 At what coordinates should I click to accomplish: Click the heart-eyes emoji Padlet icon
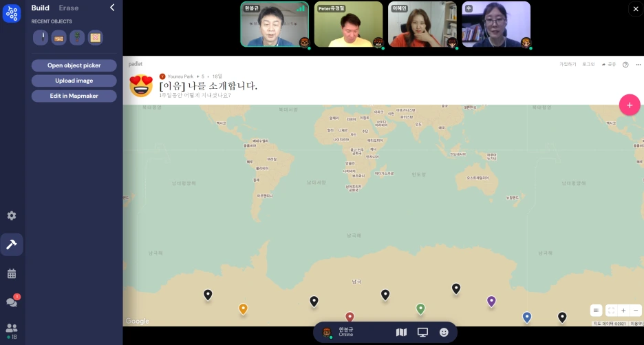[x=141, y=86]
